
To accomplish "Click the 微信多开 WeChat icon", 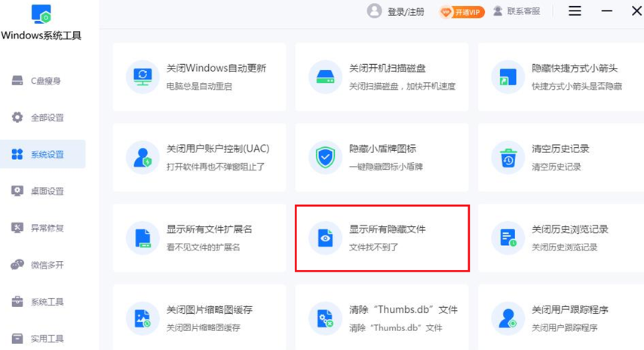I will click(x=17, y=265).
